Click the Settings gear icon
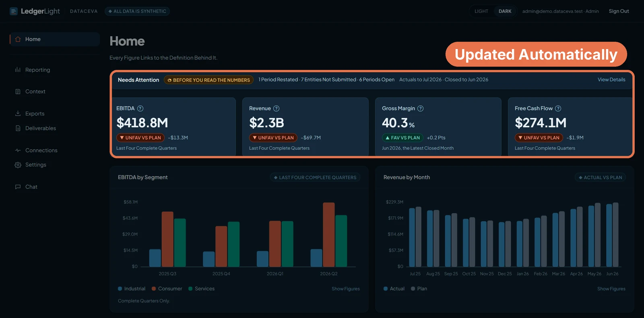The width and height of the screenshot is (644, 318). (x=18, y=165)
